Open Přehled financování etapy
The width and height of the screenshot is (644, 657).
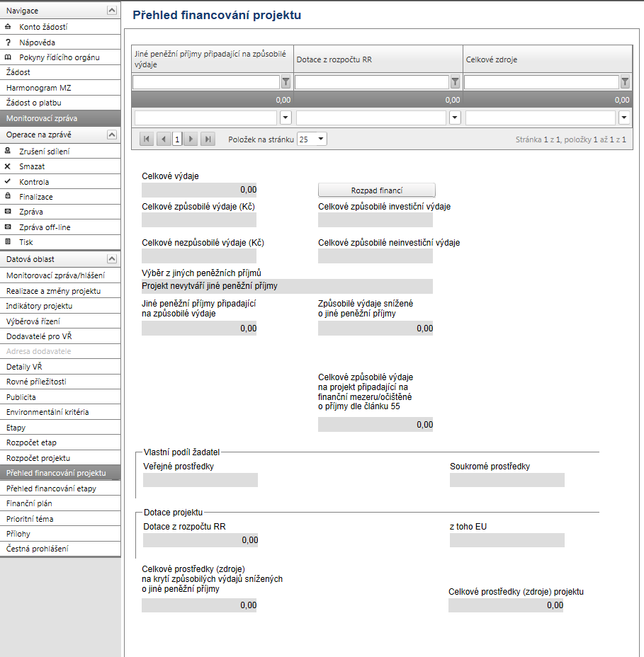[x=60, y=489]
